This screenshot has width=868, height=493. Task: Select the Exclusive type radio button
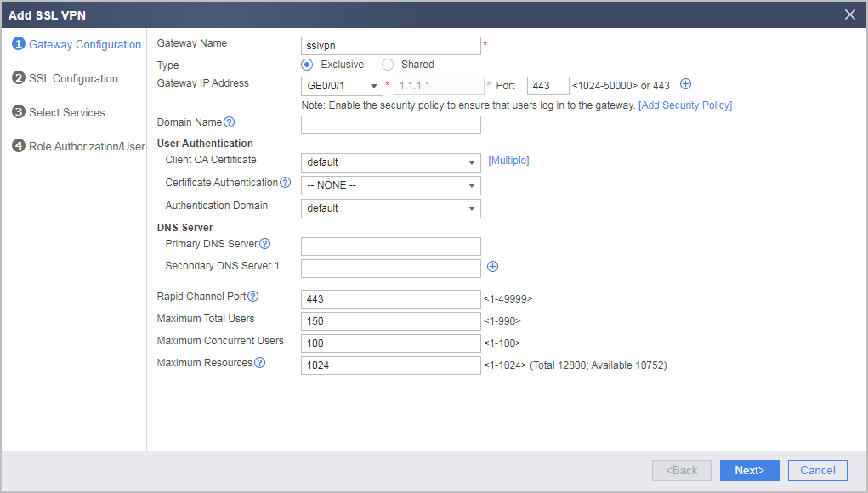(307, 65)
